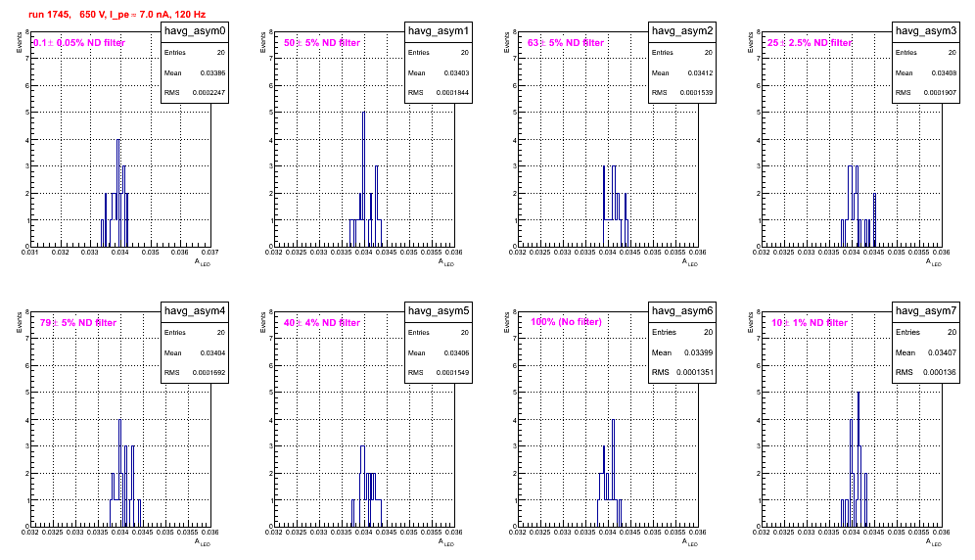
Task: Click the A_LED x-axis title under havg_asym7
Action: coord(934,542)
